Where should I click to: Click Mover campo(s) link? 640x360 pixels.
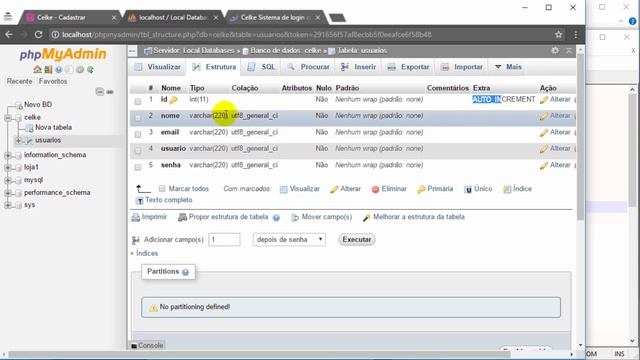tap(322, 217)
